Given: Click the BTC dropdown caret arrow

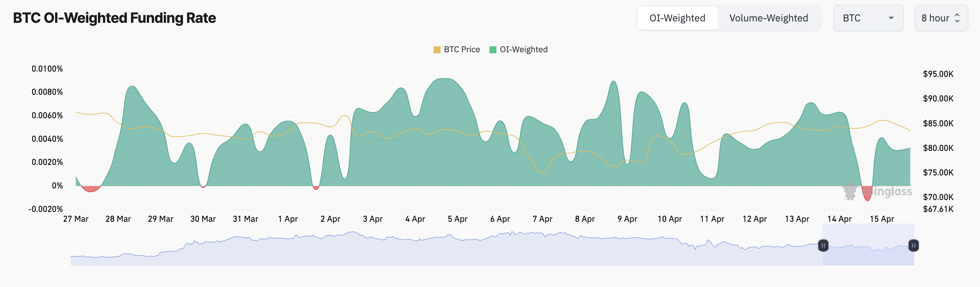Looking at the screenshot, I should (891, 18).
